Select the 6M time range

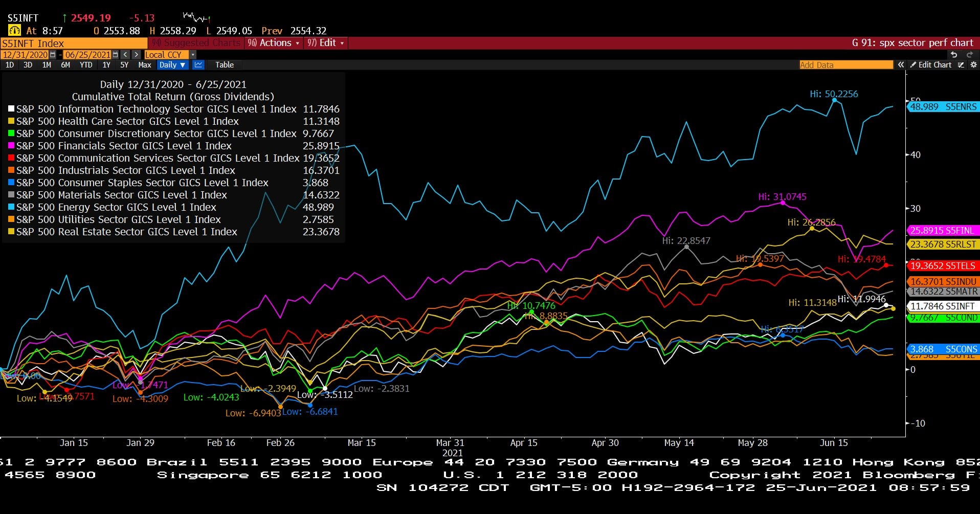point(65,65)
